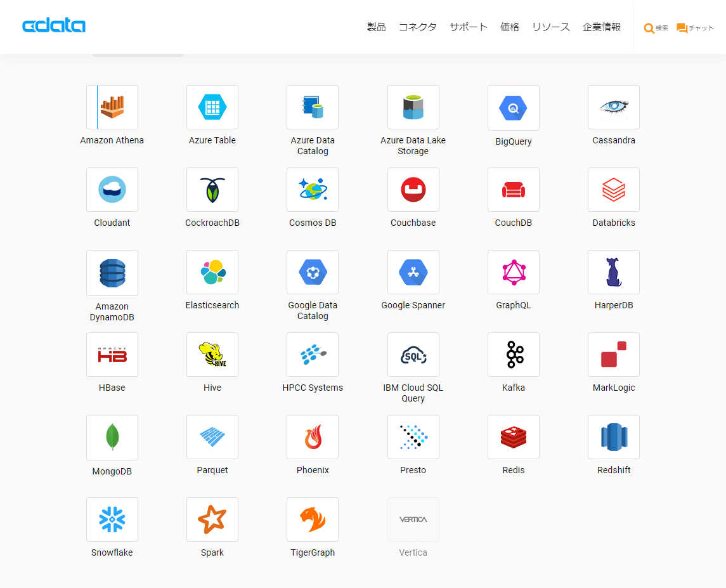
Task: Click the HarperDB text label
Action: [614, 305]
